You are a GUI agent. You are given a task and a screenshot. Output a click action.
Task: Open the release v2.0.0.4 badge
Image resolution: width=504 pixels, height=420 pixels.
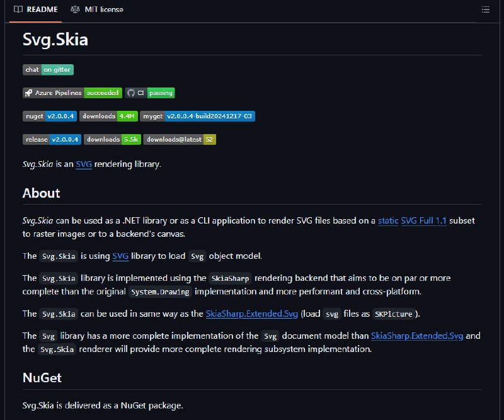pyautogui.click(x=52, y=139)
